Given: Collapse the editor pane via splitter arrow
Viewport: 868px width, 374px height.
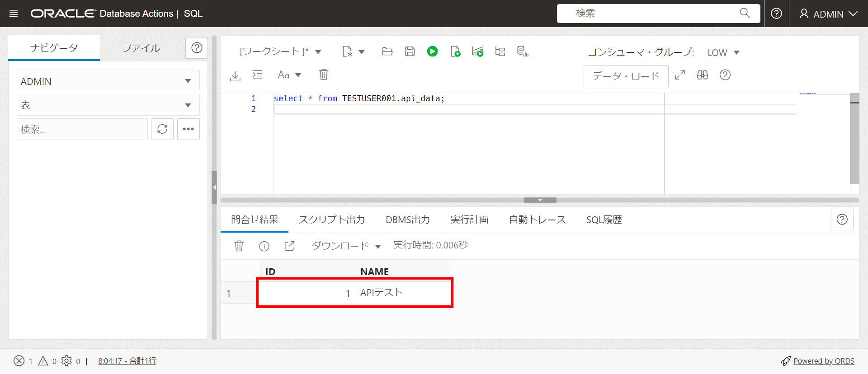Looking at the screenshot, I should (x=540, y=200).
